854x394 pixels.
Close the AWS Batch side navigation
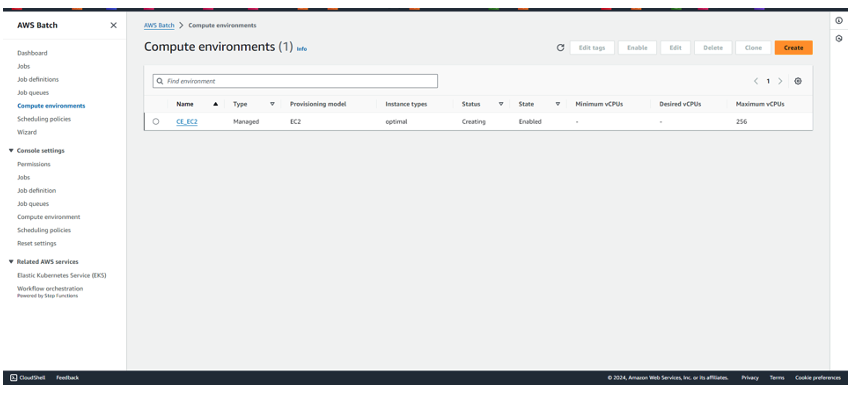coord(113,25)
